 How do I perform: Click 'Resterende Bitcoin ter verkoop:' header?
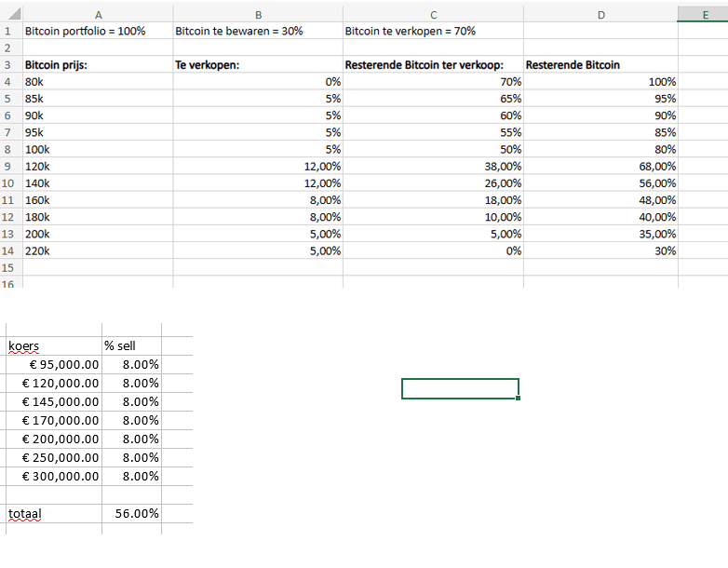[x=433, y=65]
